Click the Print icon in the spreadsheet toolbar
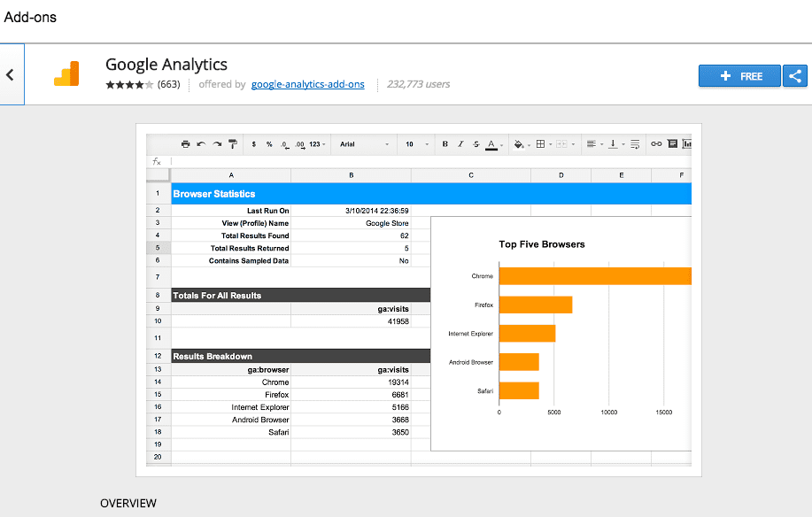This screenshot has width=812, height=517. tap(185, 144)
